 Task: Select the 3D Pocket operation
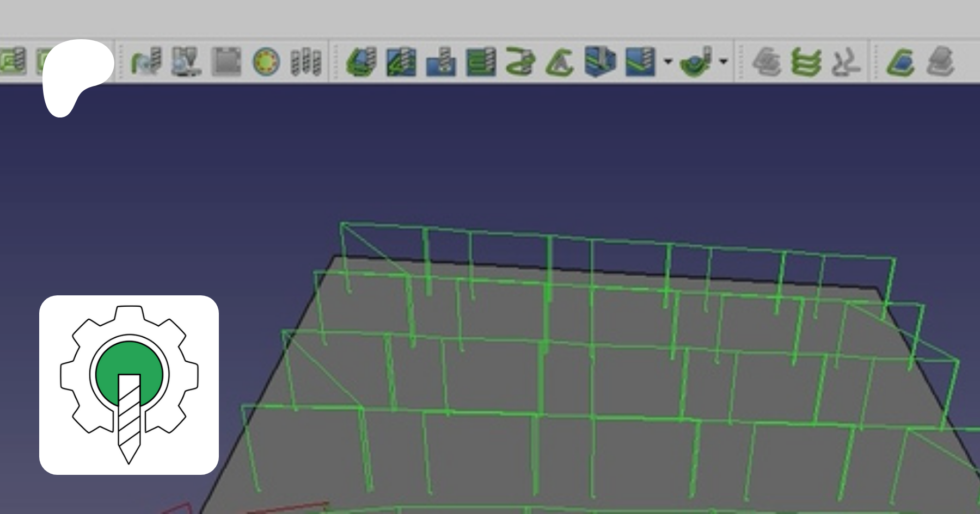(696, 61)
